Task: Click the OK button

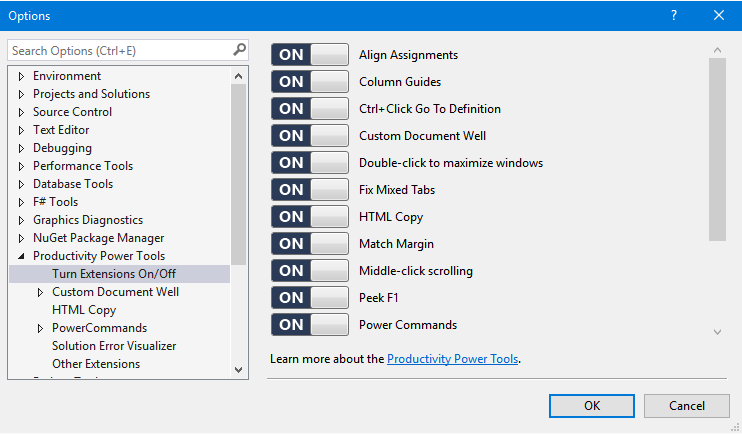Action: [592, 406]
